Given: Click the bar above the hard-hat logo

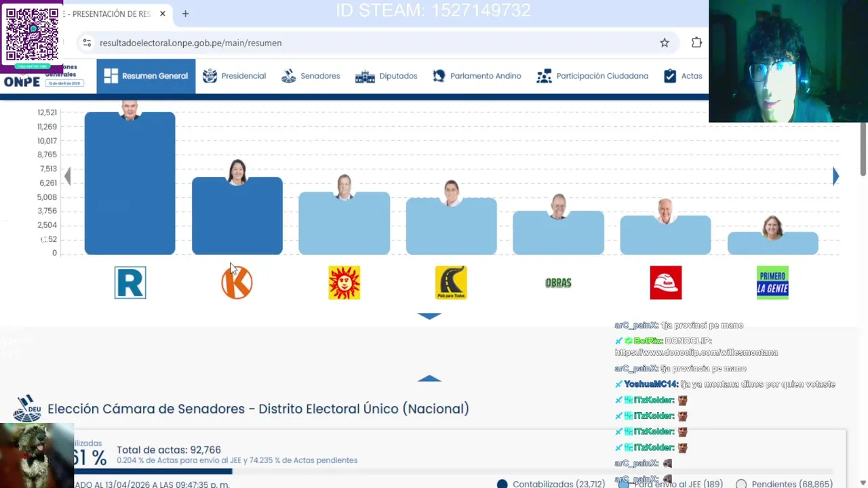Looking at the screenshot, I should click(665, 235).
